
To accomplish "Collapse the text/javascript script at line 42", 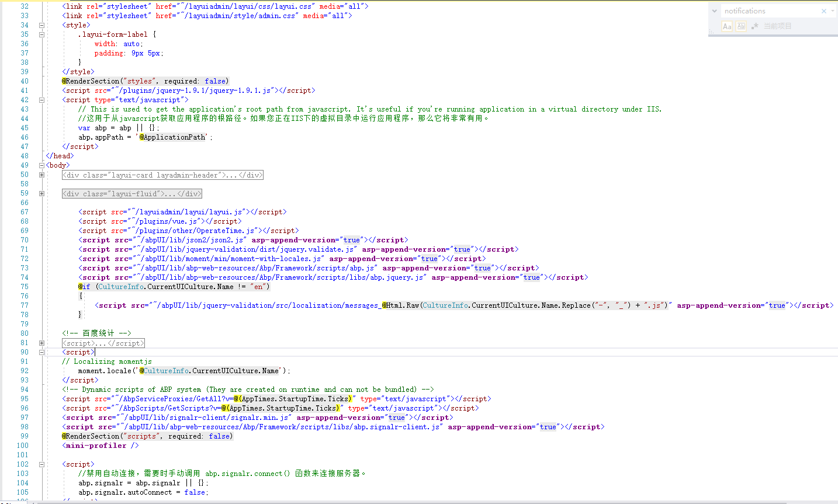I will click(x=41, y=100).
